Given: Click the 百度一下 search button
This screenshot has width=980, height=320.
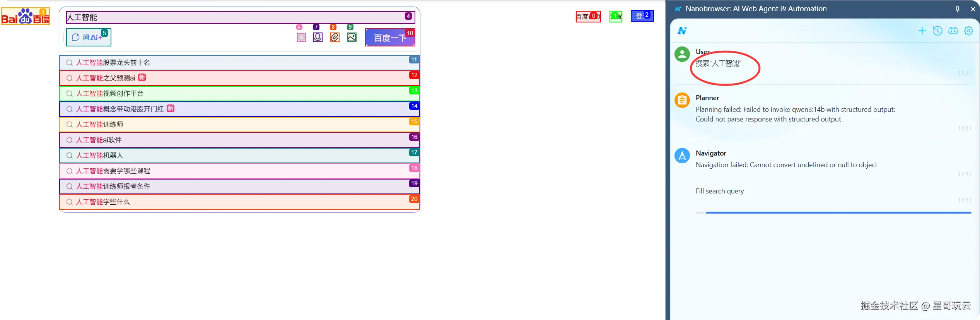Looking at the screenshot, I should (x=390, y=38).
